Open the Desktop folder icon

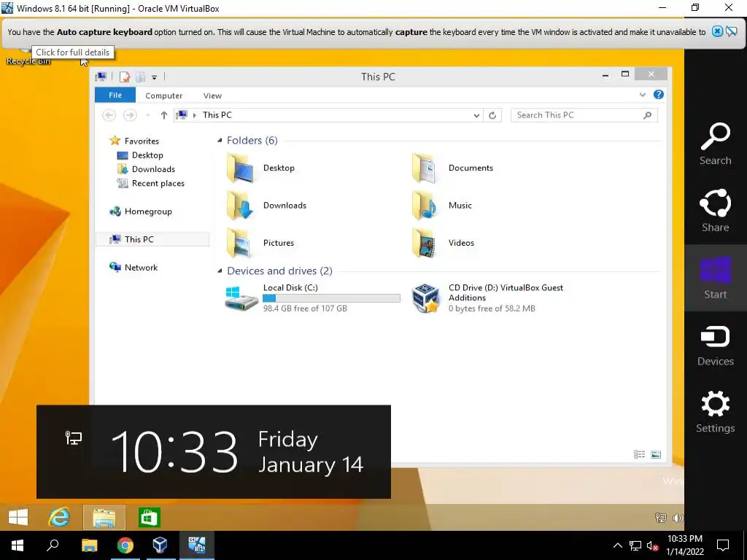(x=239, y=168)
